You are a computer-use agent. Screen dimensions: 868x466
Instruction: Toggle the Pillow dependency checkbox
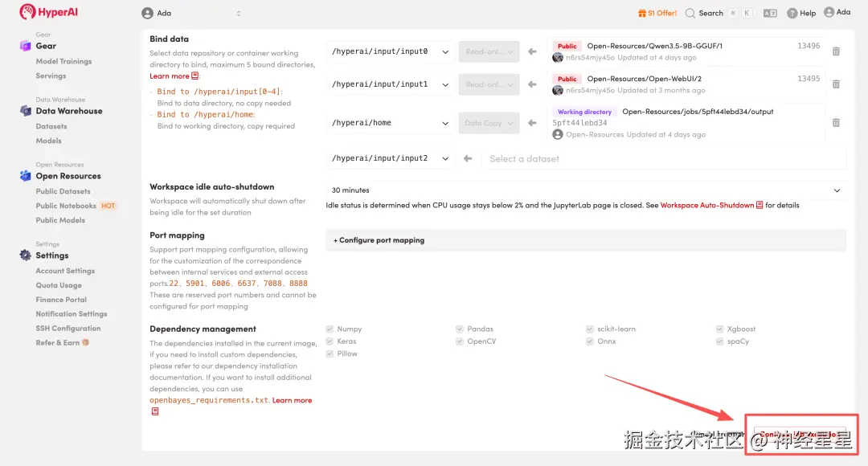click(330, 354)
